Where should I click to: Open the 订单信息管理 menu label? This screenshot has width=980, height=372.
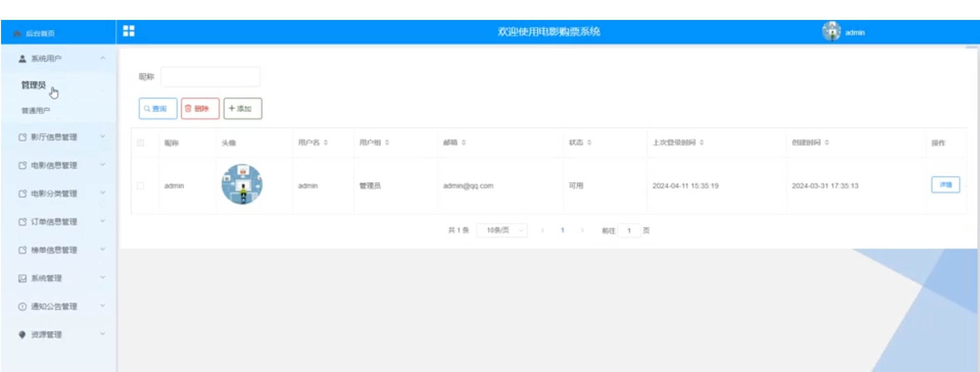[x=54, y=222]
